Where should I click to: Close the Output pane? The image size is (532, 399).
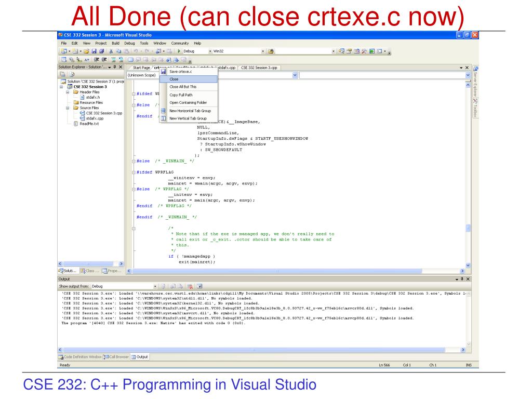tap(468, 279)
